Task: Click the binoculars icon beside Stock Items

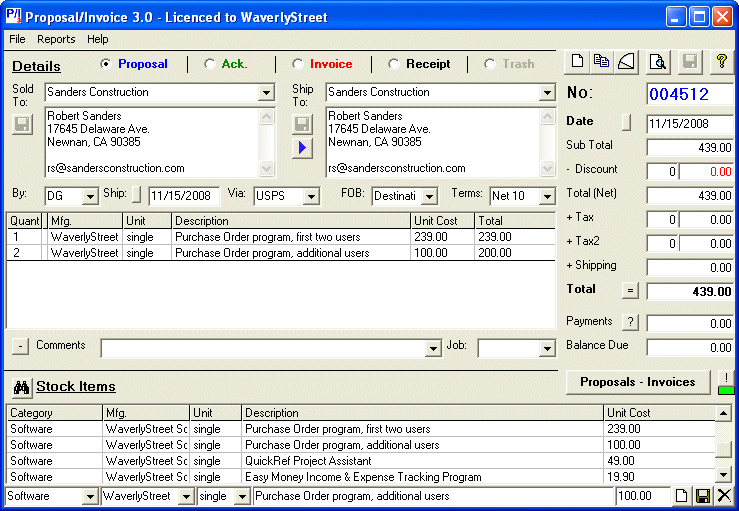Action: (x=21, y=387)
